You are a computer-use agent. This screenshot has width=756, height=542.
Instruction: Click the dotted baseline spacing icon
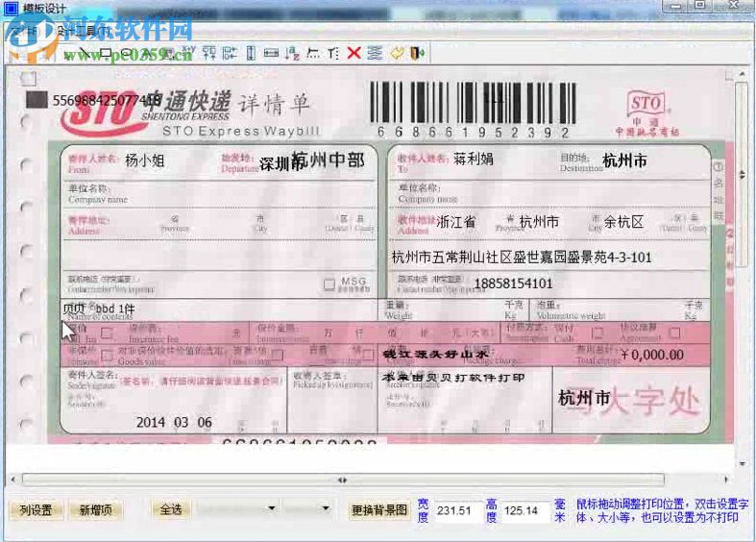tap(313, 53)
